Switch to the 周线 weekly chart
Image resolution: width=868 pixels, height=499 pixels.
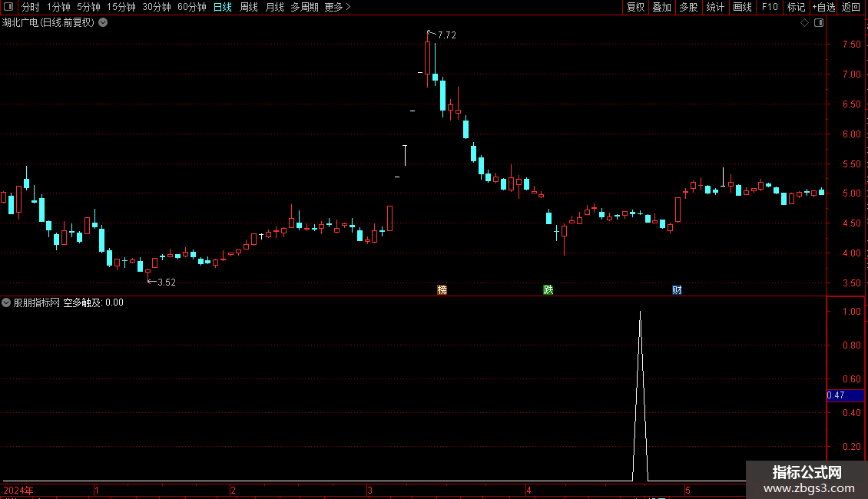(x=249, y=7)
